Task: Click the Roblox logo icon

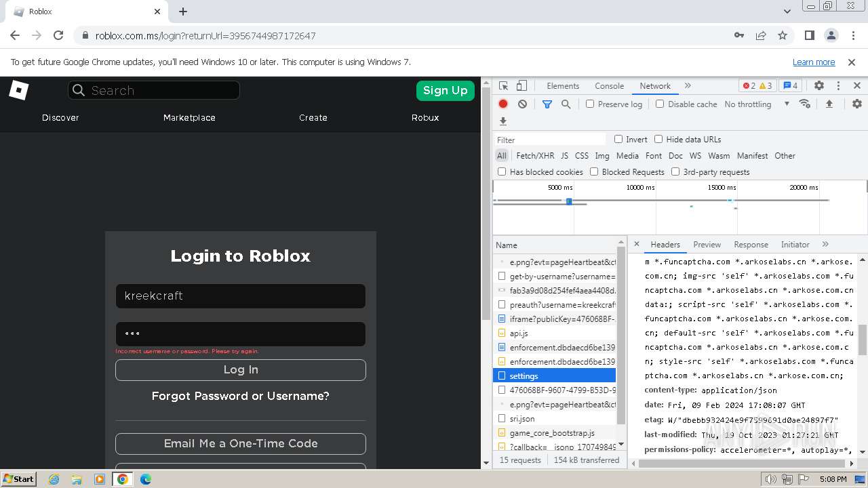Action: coord(19,90)
